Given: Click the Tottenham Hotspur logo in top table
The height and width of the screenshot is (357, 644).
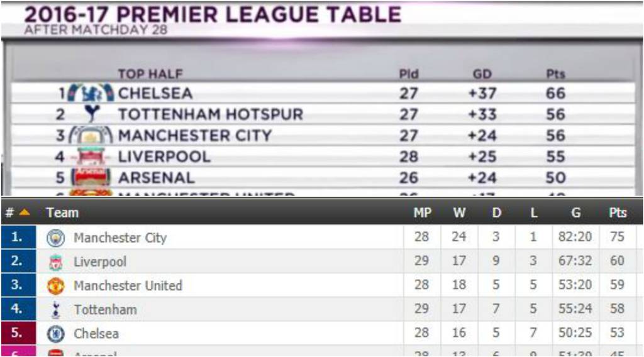Looking at the screenshot, I should (x=93, y=114).
